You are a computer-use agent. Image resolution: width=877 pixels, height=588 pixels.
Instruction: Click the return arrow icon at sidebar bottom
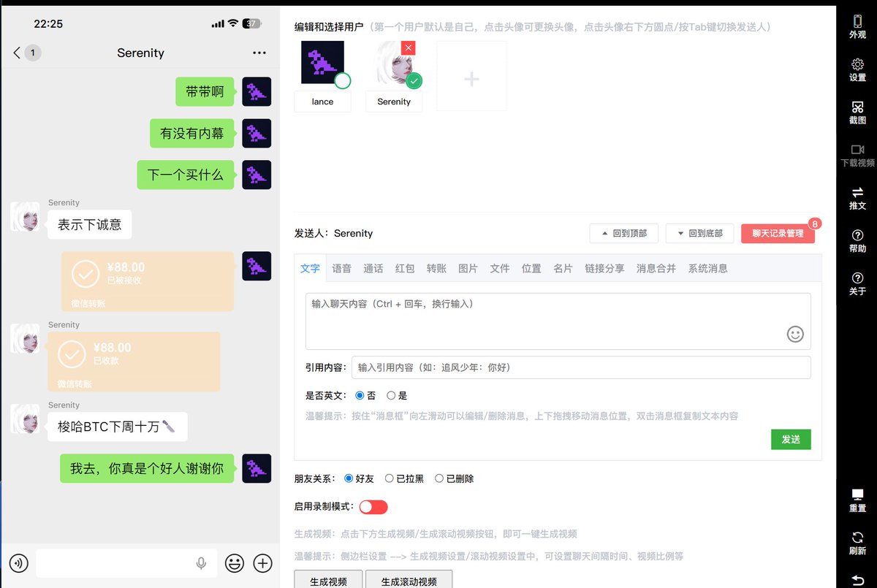click(857, 579)
